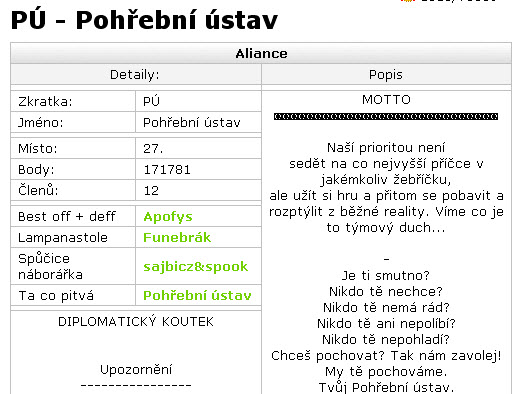Open the sajbicz&spook player link
This screenshot has height=394, width=519.
pyautogui.click(x=196, y=267)
